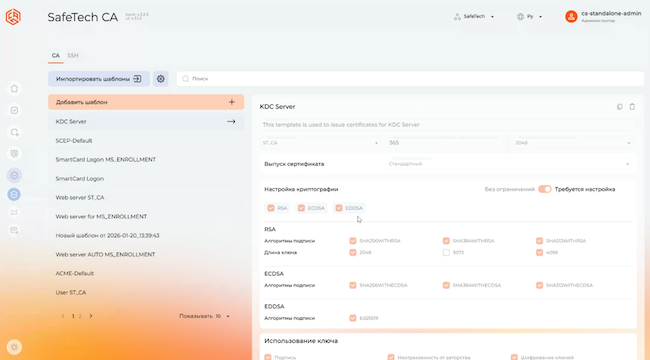Open the sidebar mail icon
650x360 pixels.
click(14, 231)
